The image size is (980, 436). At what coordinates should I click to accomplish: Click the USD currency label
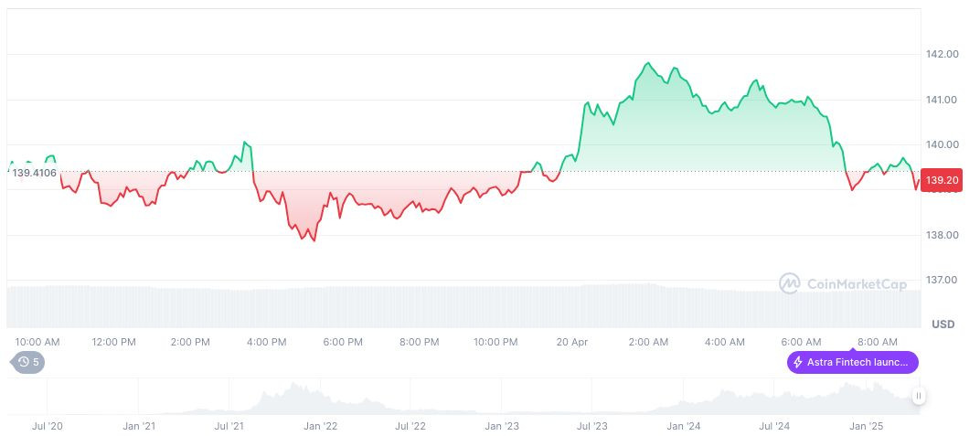click(943, 324)
